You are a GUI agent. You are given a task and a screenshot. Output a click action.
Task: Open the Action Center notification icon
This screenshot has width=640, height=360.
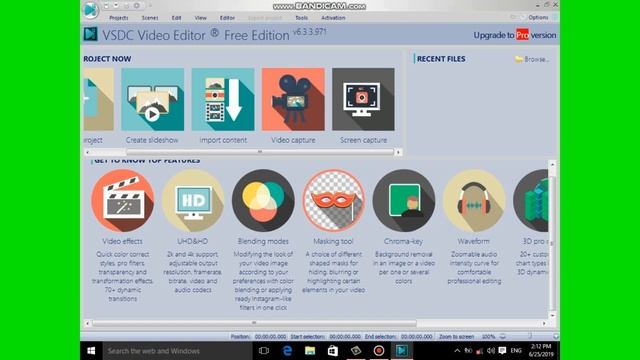(502, 351)
